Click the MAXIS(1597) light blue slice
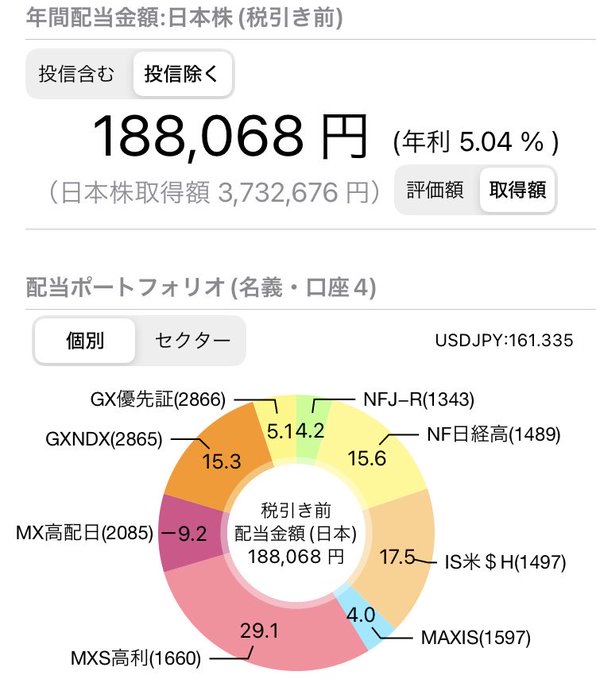 [x=364, y=617]
